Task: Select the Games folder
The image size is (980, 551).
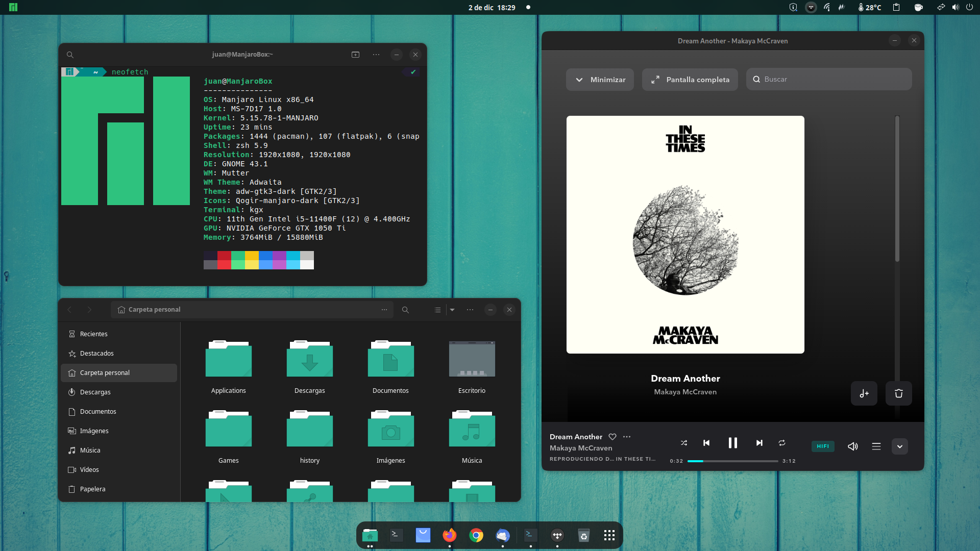Action: [x=229, y=429]
